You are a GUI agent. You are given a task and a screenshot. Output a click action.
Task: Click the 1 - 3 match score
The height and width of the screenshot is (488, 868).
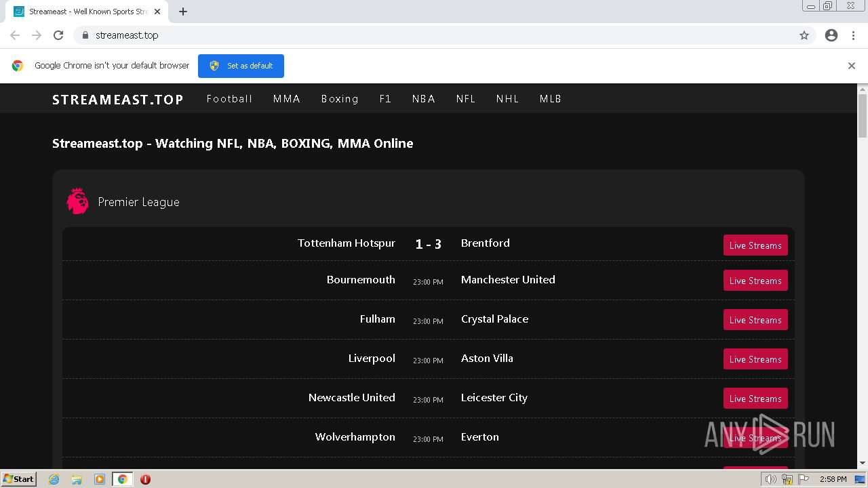(x=429, y=244)
